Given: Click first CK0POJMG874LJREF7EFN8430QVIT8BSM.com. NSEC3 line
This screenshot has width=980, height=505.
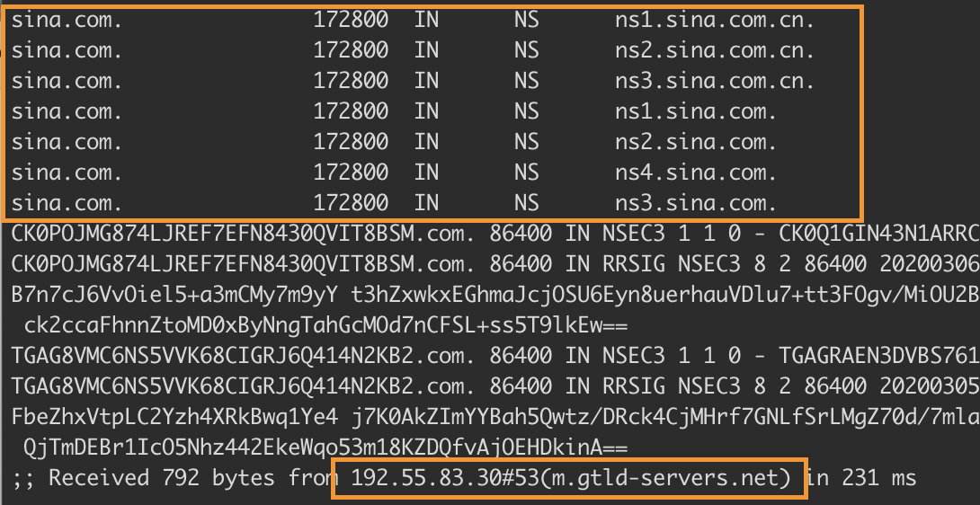Looking at the screenshot, I should [x=495, y=234].
